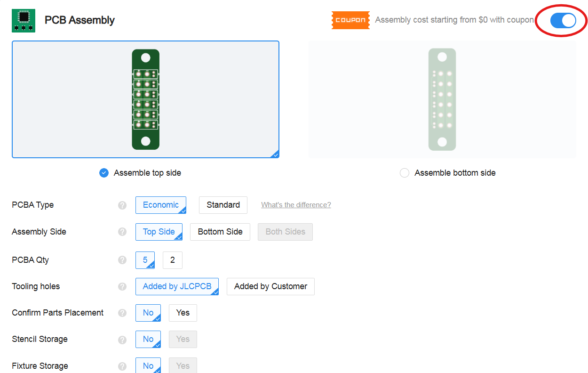The image size is (588, 373).
Task: Click help icon next to Stencil Storage
Action: [x=122, y=340]
